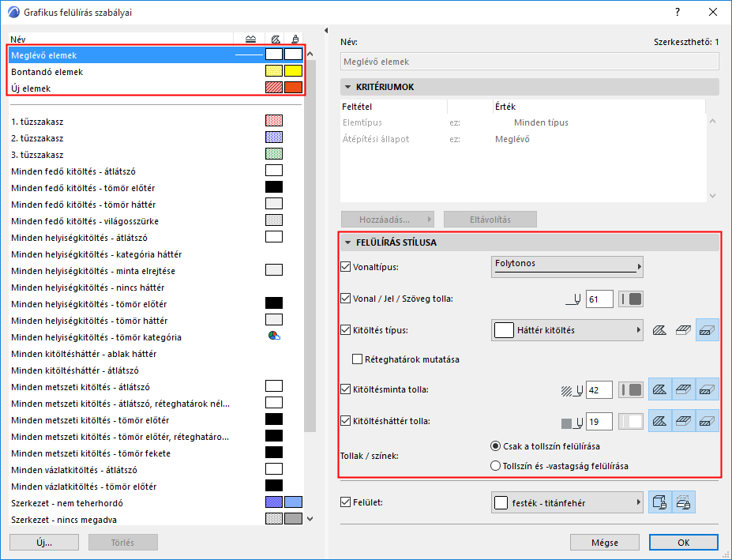Click the yellow surface swatch of Bontandó elemek
The height and width of the screenshot is (560, 732).
[x=293, y=71]
